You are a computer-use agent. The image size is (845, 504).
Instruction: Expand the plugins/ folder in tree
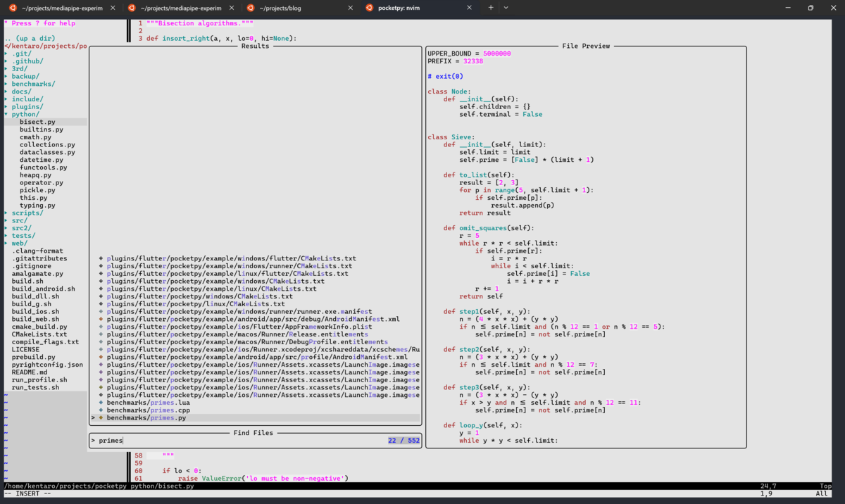[23, 106]
